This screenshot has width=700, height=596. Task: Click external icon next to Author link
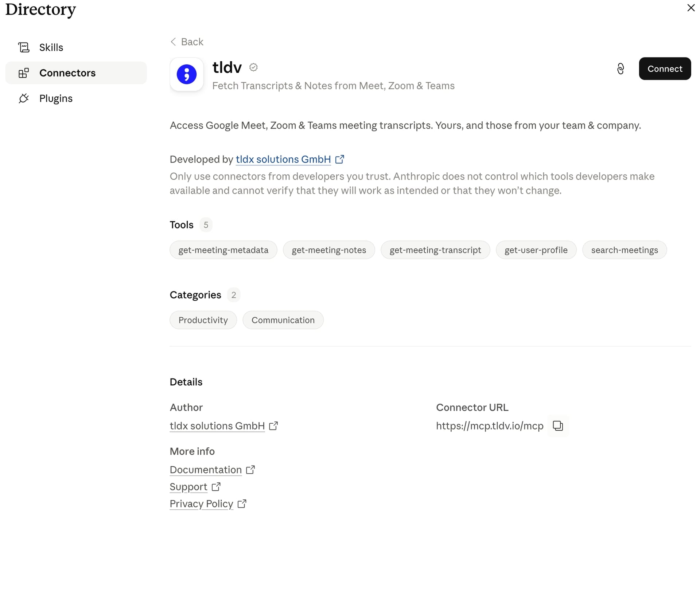point(273,426)
